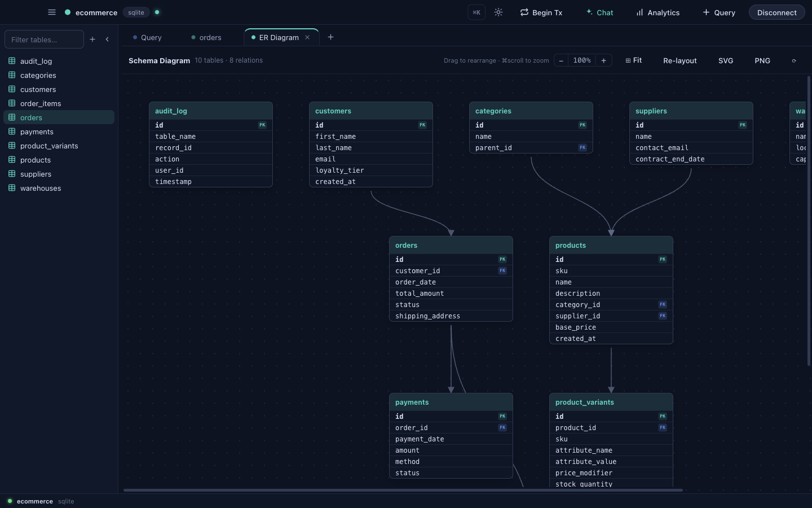Add a new tab with plus icon
The width and height of the screenshot is (812, 508).
[331, 37]
